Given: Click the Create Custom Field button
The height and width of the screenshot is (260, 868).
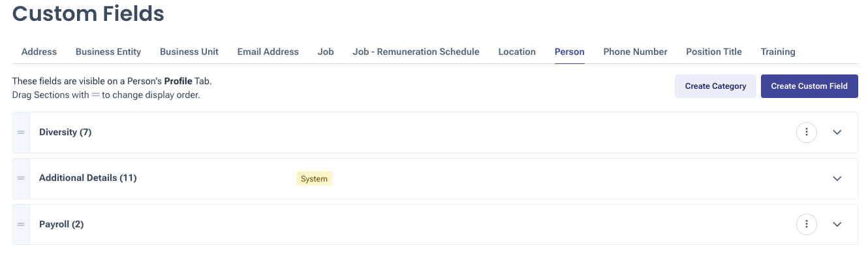Looking at the screenshot, I should (x=809, y=86).
